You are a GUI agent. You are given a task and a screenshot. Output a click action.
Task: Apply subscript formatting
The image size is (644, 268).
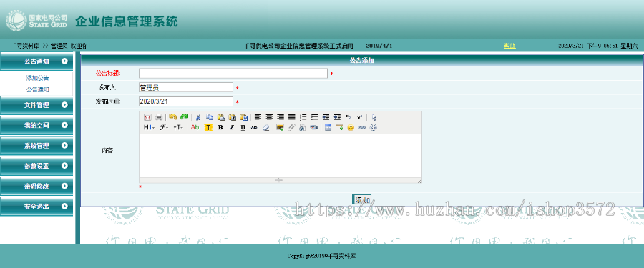pyautogui.click(x=348, y=117)
